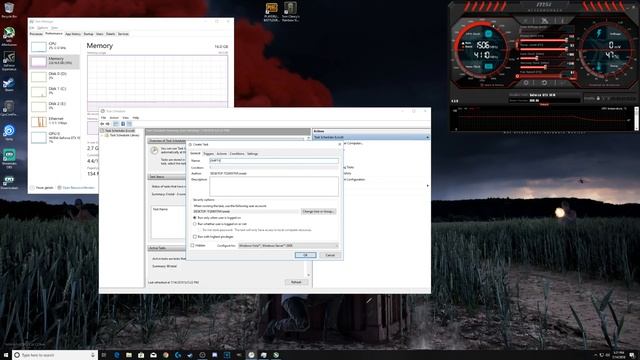Open PUBG desktop icon at top
This screenshot has width=640, height=360.
pos(271,12)
